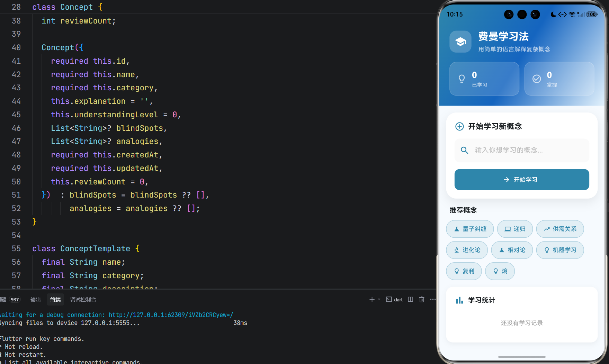
Task: Select the 递归 recommended concept chip
Action: click(515, 229)
